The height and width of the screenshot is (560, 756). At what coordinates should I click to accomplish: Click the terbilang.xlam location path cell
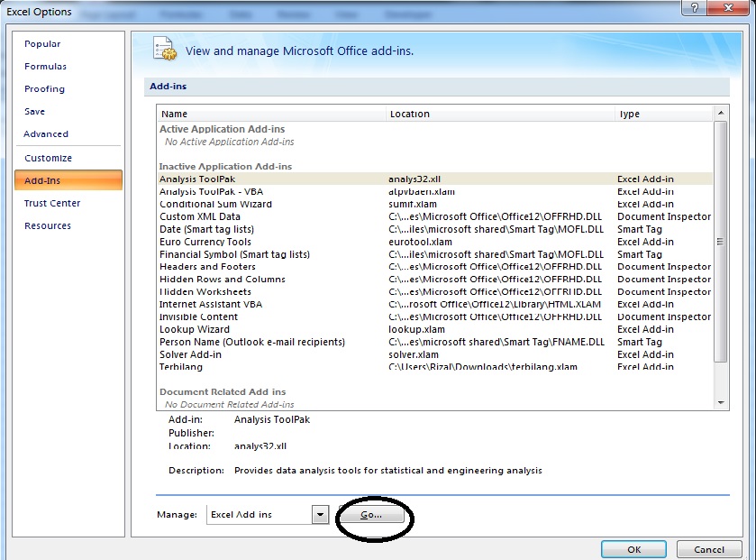coord(483,367)
